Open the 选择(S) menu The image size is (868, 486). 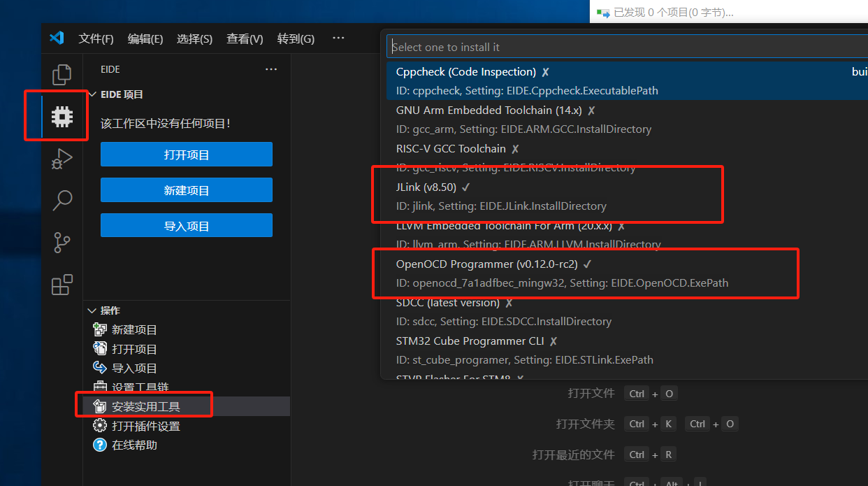click(195, 38)
